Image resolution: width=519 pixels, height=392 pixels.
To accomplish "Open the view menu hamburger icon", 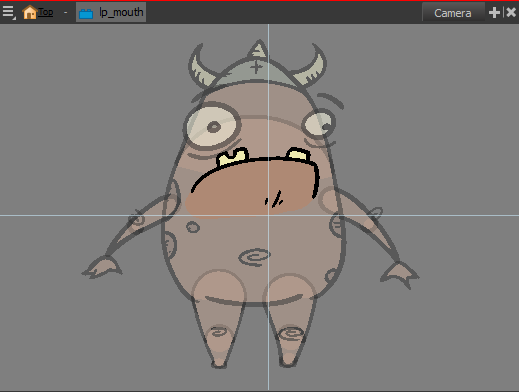I will pyautogui.click(x=8, y=12).
